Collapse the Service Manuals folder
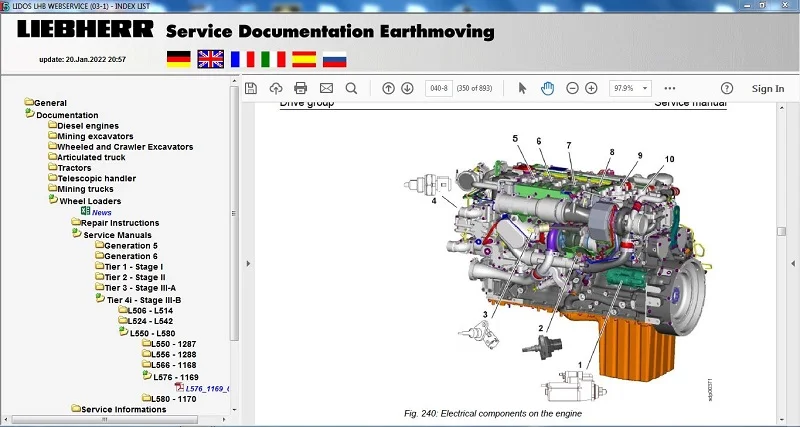This screenshot has width=800, height=427. 112,235
